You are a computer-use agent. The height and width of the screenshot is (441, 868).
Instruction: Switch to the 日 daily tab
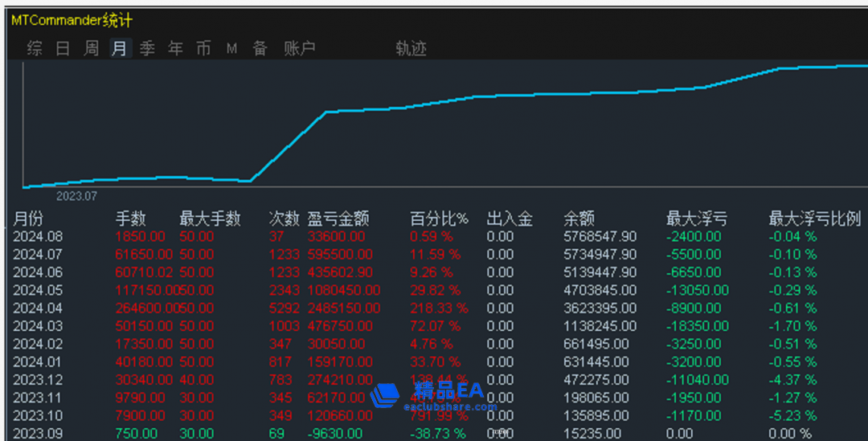(x=63, y=49)
